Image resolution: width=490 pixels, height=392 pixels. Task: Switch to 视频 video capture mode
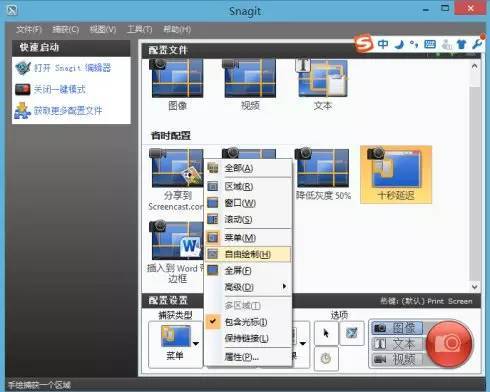(397, 359)
